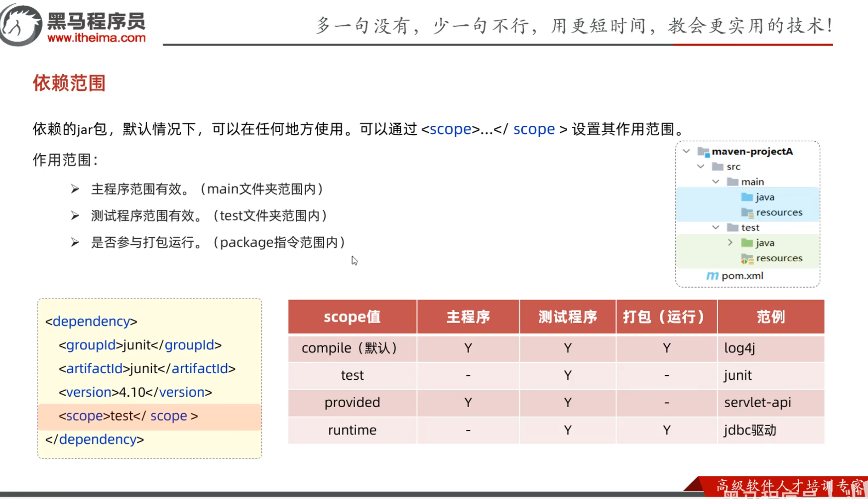The image size is (868, 499).
Task: Click the blue java source folder icon
Action: (x=747, y=197)
